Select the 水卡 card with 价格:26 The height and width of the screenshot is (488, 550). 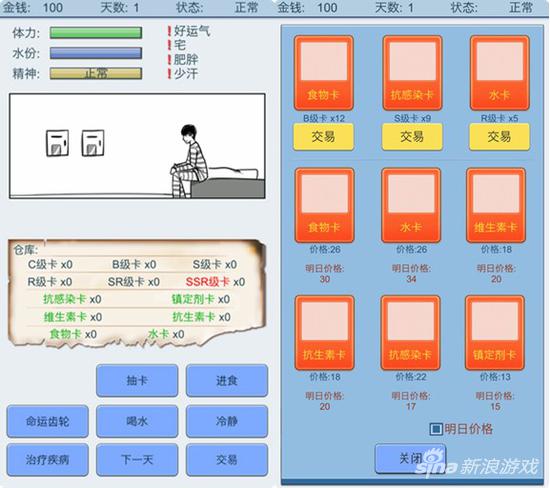click(411, 205)
